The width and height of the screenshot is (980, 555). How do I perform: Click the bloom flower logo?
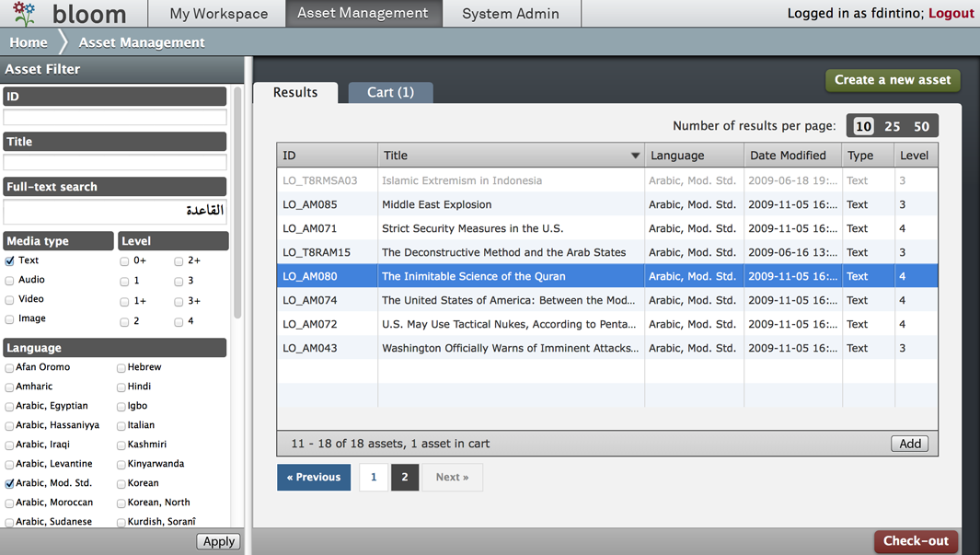pyautogui.click(x=25, y=13)
